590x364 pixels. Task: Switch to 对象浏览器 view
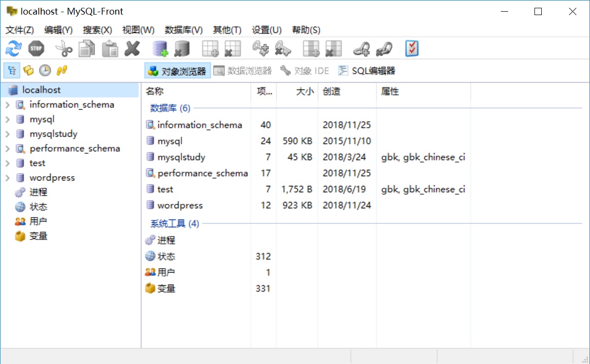[177, 71]
